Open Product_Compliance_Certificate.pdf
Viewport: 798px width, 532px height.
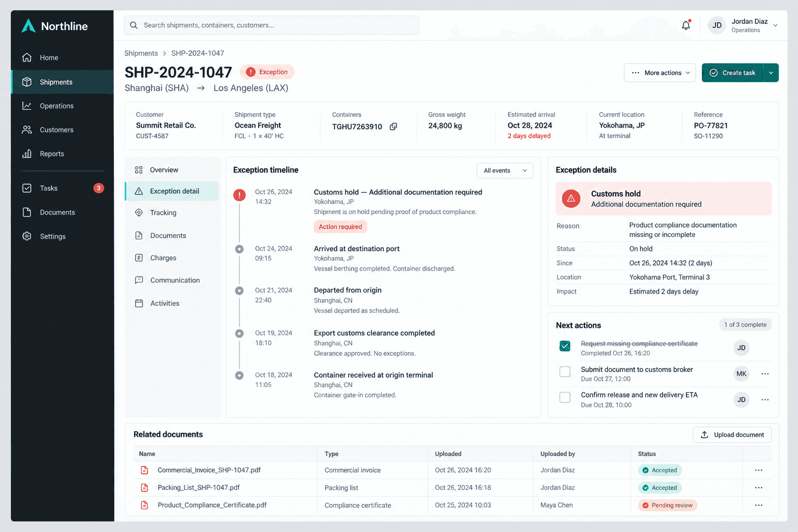point(212,505)
